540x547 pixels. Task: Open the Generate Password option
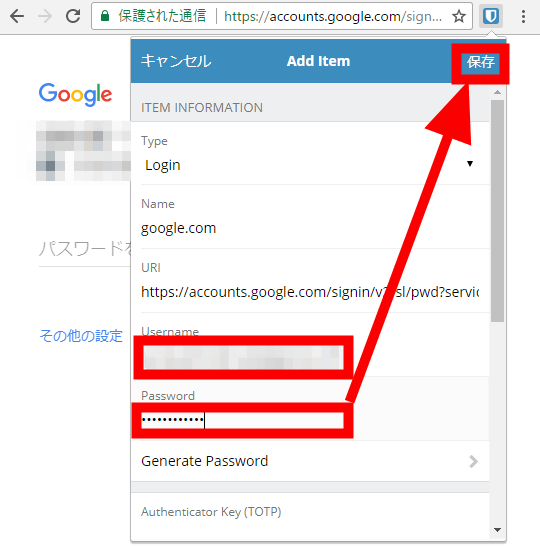tap(310, 461)
